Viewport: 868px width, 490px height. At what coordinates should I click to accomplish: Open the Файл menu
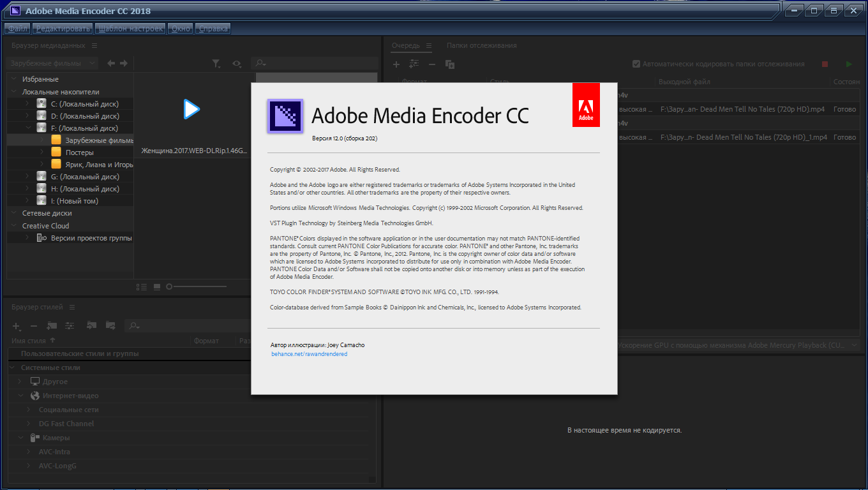(x=18, y=29)
